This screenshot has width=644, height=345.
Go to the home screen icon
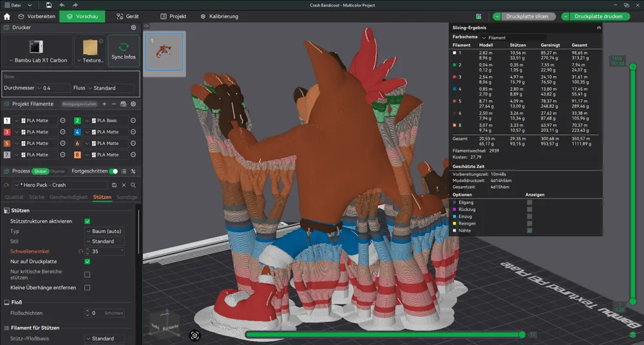[6, 17]
